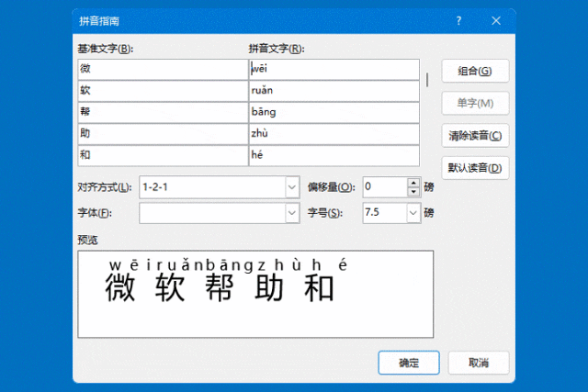Click the 偏移量(O) label
Screen dimensions: 588x392
[x=331, y=187]
